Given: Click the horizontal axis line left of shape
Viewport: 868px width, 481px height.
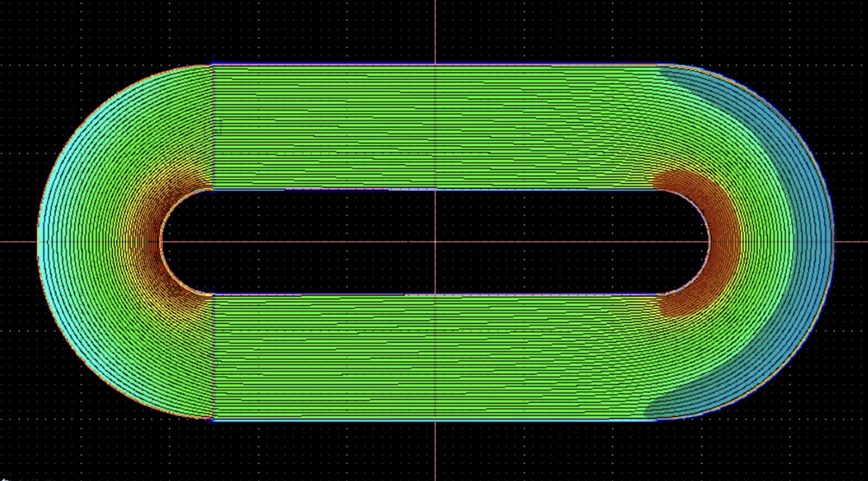Looking at the screenshot, I should click(x=18, y=242).
